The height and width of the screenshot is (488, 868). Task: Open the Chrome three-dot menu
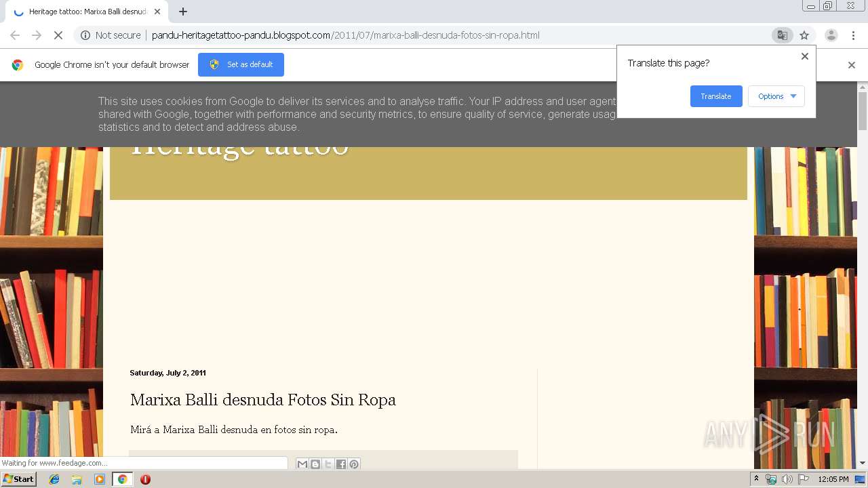coord(853,35)
